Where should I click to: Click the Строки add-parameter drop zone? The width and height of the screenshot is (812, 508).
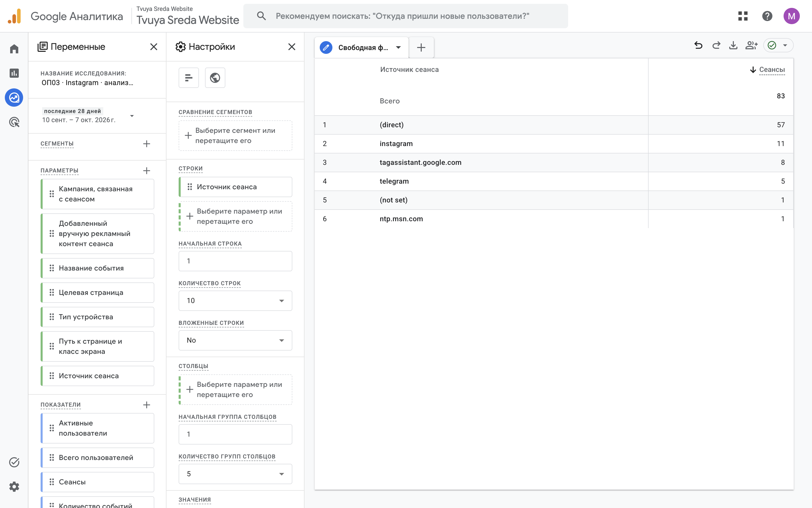coord(235,216)
